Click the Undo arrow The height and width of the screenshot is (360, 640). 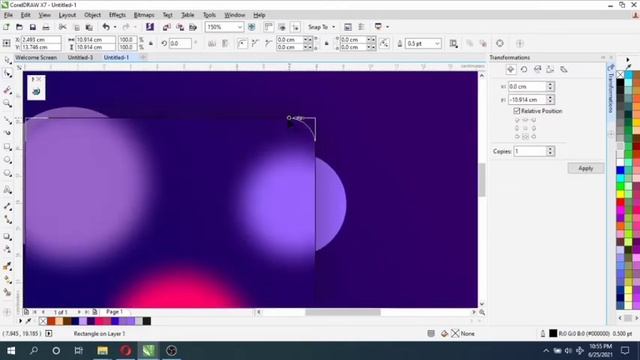pos(106,27)
